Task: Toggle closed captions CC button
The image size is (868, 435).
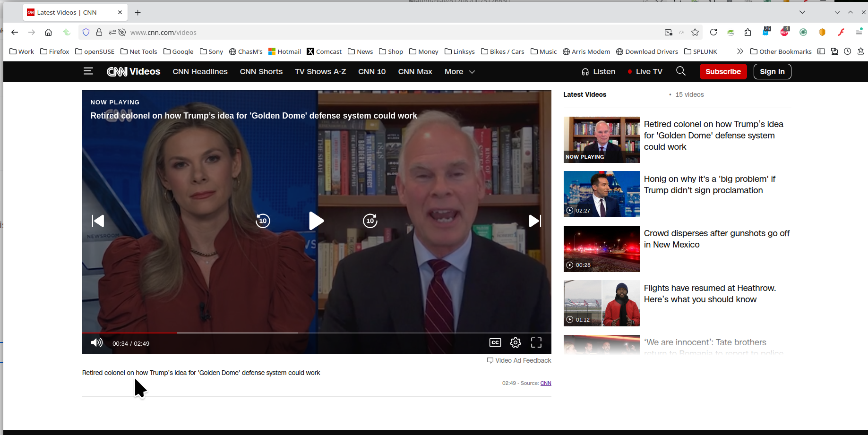Action: coord(495,342)
